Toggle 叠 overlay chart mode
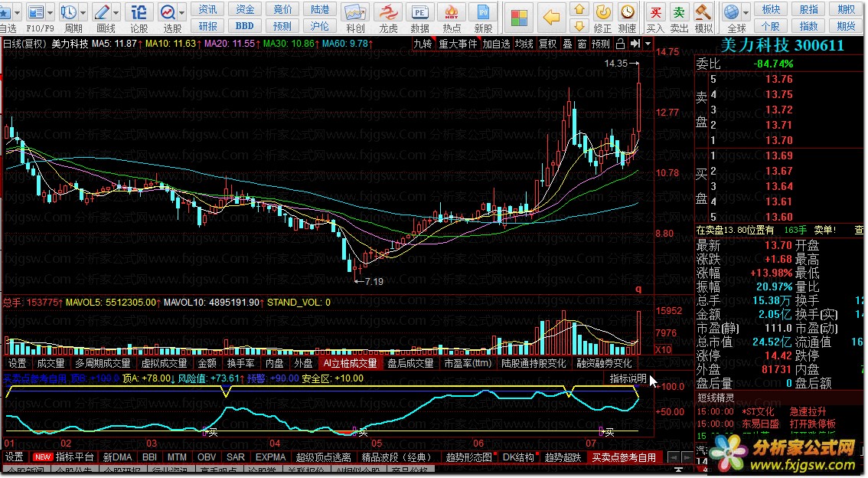868x478 pixels. pos(567,44)
